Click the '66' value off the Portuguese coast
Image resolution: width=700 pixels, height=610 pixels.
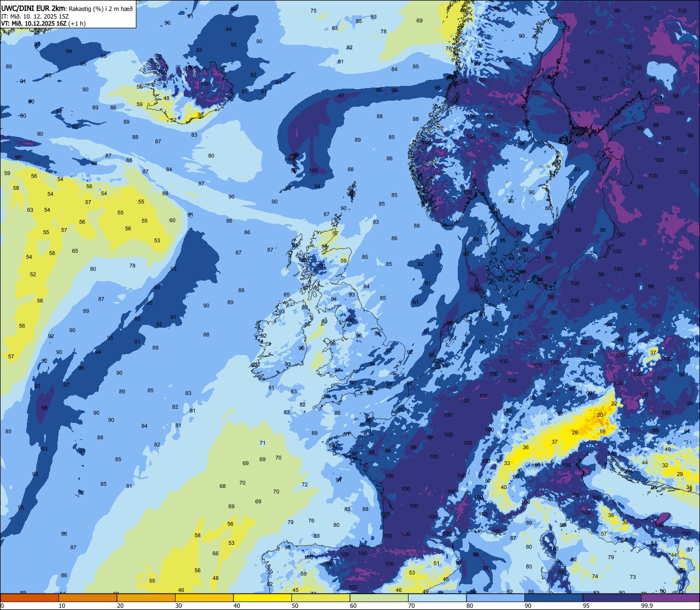[x=215, y=553]
